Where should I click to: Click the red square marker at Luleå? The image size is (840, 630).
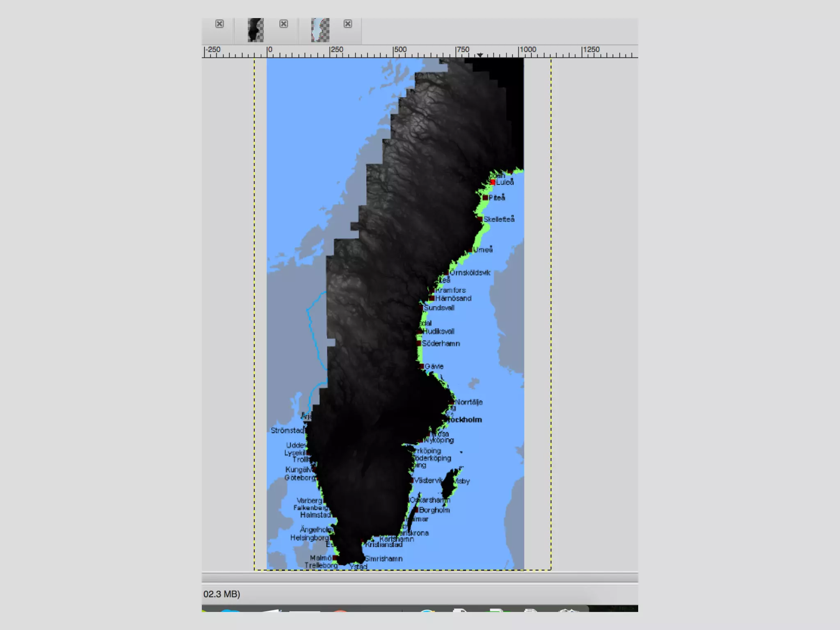point(493,182)
